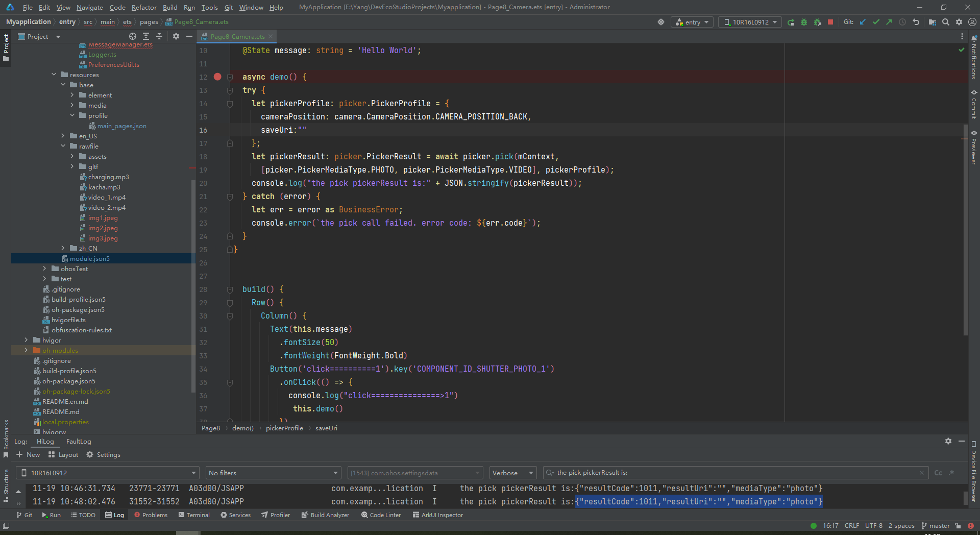The height and width of the screenshot is (535, 980).
Task: Open the ArkUI Inspector tool window
Action: pos(438,515)
